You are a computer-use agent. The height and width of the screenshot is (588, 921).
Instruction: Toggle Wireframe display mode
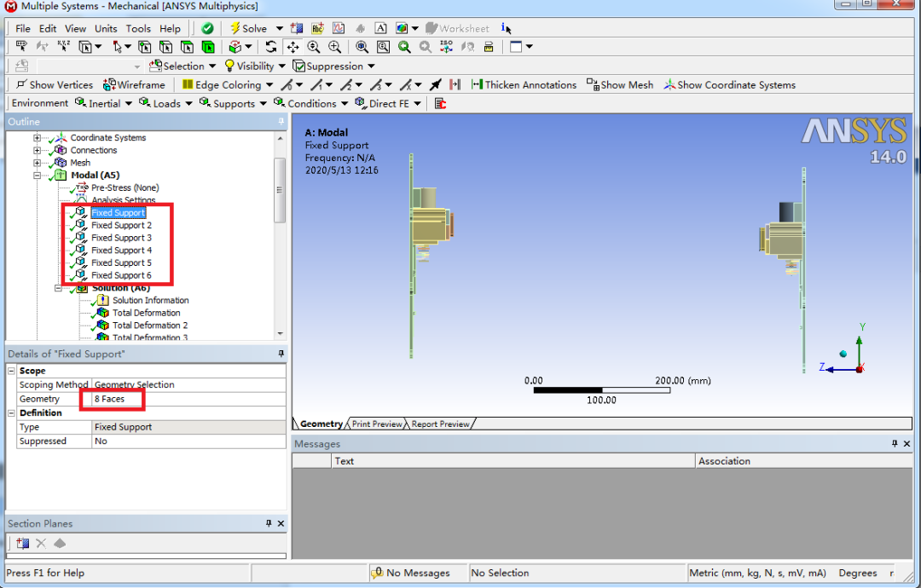tap(134, 85)
